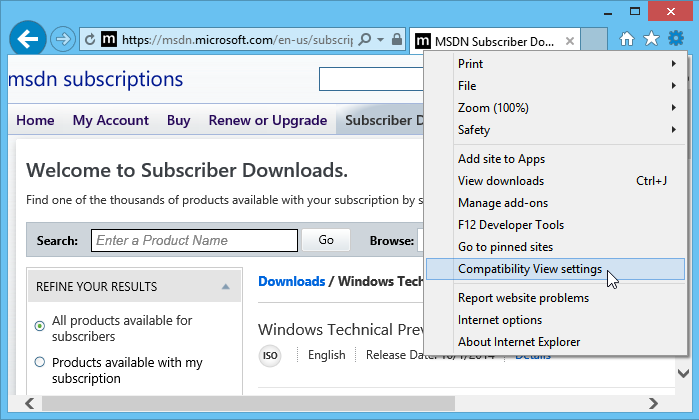Click the security lock icon

(x=397, y=39)
